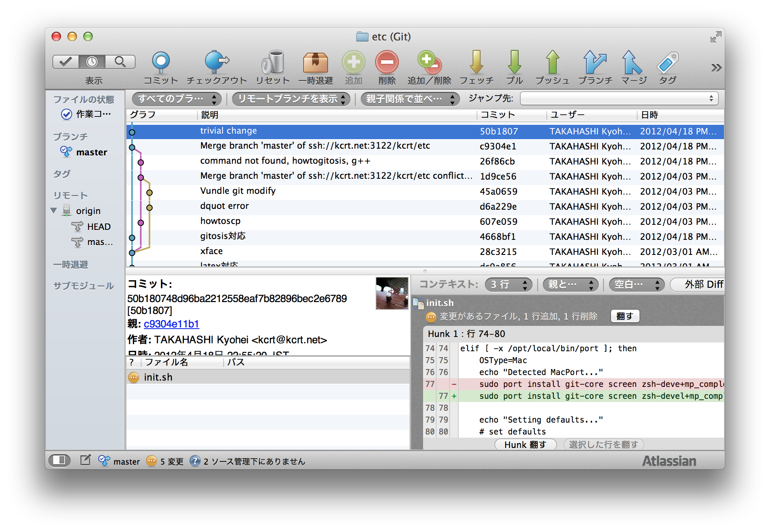Click the 説明 column header
Screen dimensions: 770x532
click(337, 115)
